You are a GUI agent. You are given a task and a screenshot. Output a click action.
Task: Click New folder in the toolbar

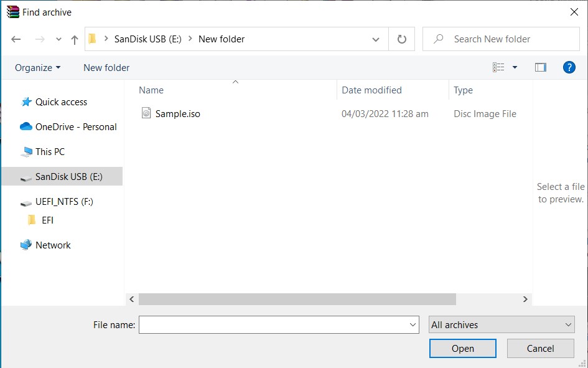click(106, 68)
